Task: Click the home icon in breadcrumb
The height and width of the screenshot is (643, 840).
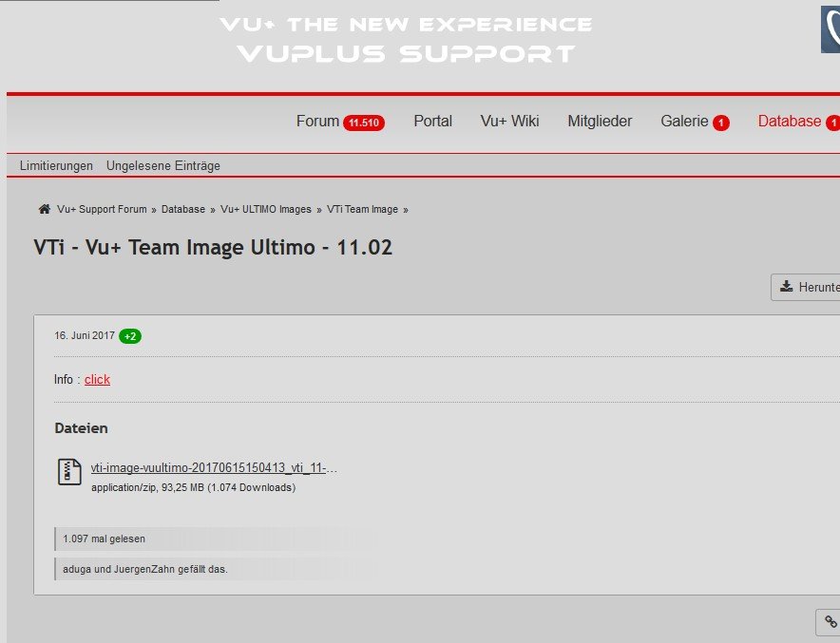Action: point(45,209)
